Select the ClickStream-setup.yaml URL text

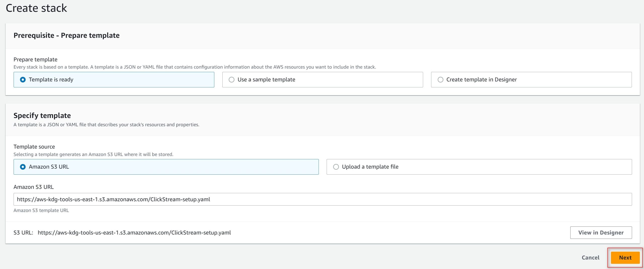coord(113,199)
